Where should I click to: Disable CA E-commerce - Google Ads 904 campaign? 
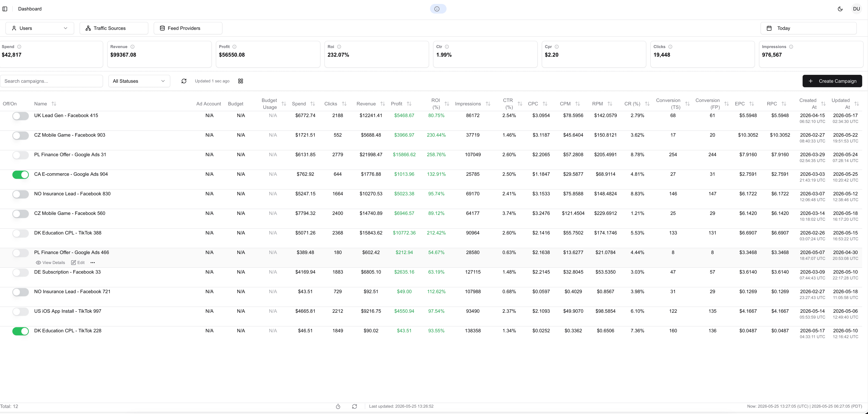click(21, 175)
